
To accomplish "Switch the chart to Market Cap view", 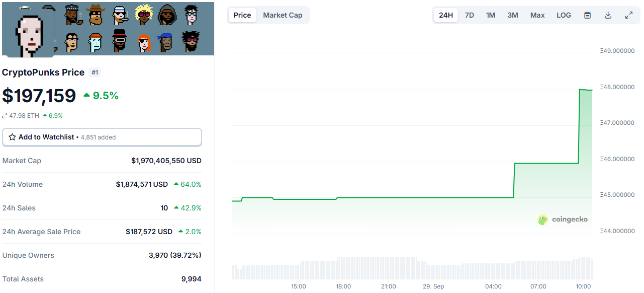I will click(x=283, y=15).
